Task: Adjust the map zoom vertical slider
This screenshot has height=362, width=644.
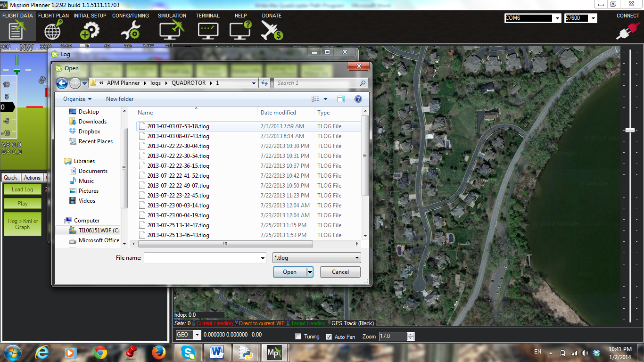Action: [x=630, y=130]
